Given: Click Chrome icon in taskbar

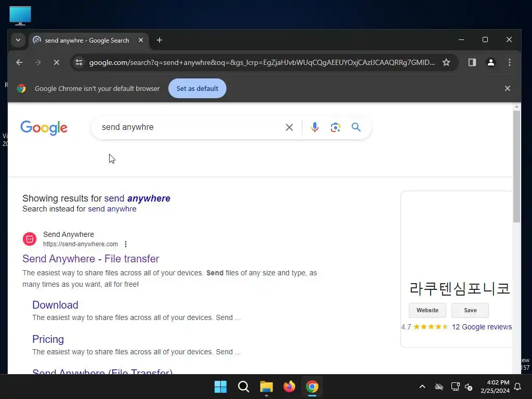Looking at the screenshot, I should tap(312, 387).
